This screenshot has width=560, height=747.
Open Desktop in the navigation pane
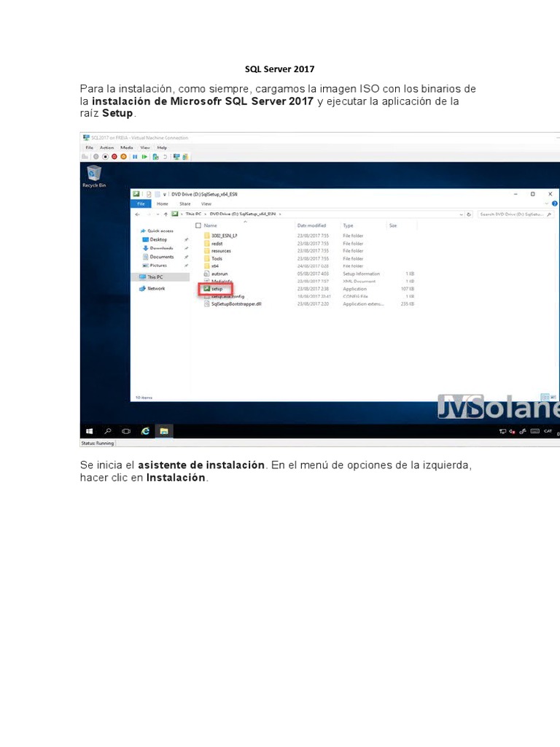pyautogui.click(x=155, y=239)
